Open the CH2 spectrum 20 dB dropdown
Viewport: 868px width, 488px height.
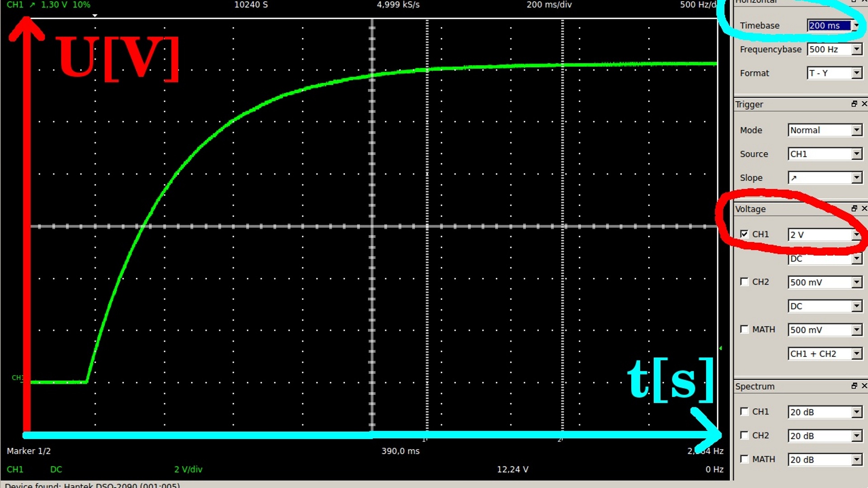click(856, 436)
